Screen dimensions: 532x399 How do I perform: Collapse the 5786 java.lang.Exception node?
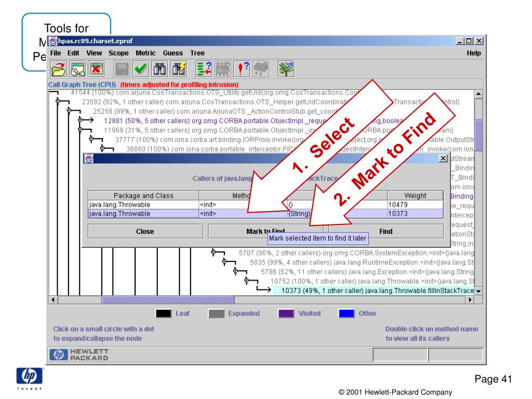pyautogui.click(x=235, y=271)
